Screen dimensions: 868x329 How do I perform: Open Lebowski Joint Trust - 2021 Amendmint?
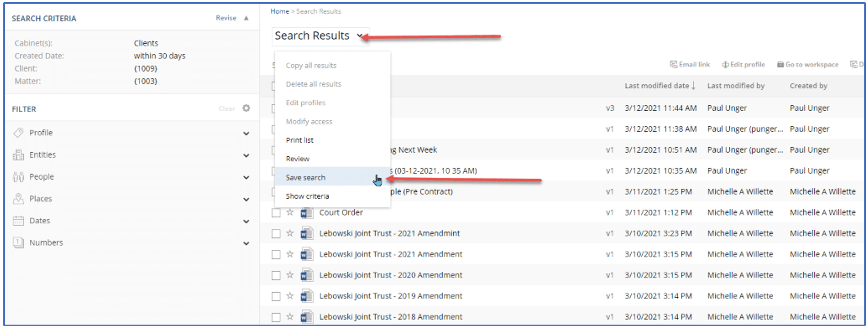coord(389,233)
